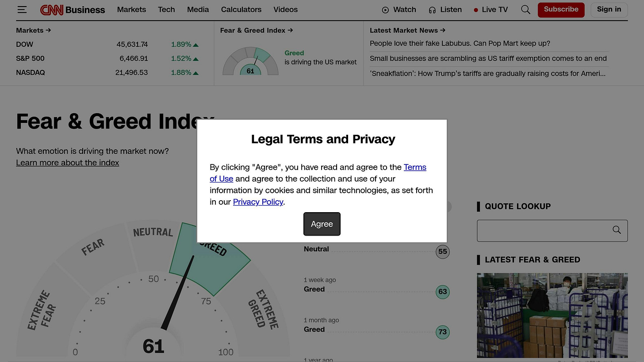Open the Videos menu item
Image resolution: width=644 pixels, height=362 pixels.
(285, 10)
